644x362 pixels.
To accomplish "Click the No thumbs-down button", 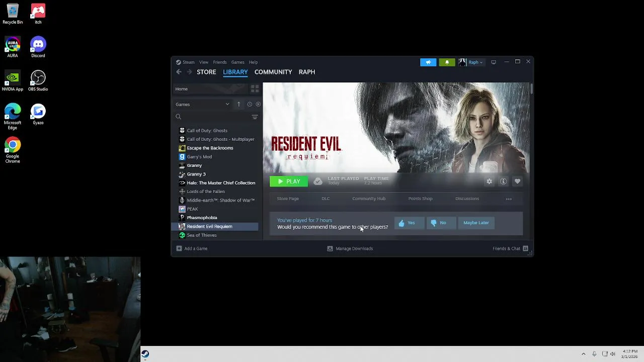I will coord(441,223).
